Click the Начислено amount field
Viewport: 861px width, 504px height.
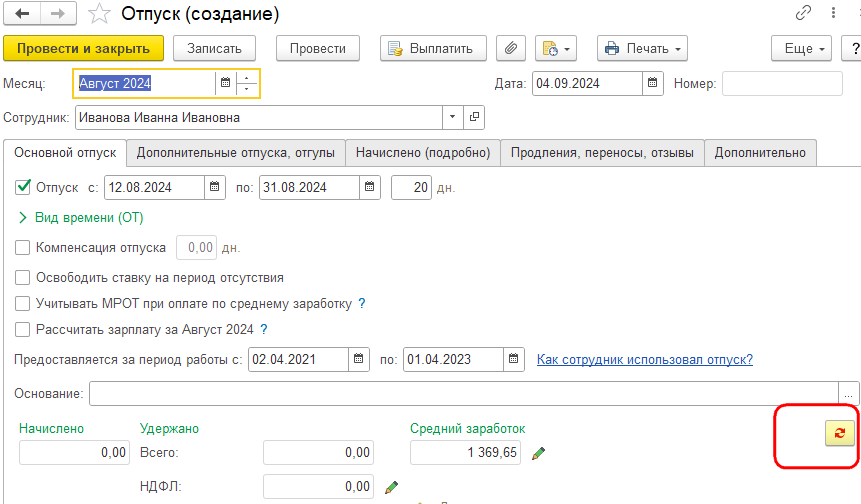tap(75, 452)
